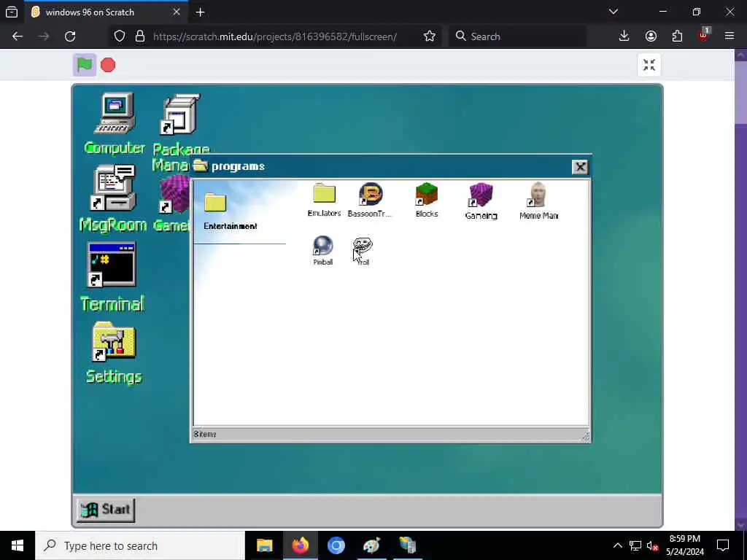
Task: Close the windows 96 on Scratch tab
Action: coord(177,12)
